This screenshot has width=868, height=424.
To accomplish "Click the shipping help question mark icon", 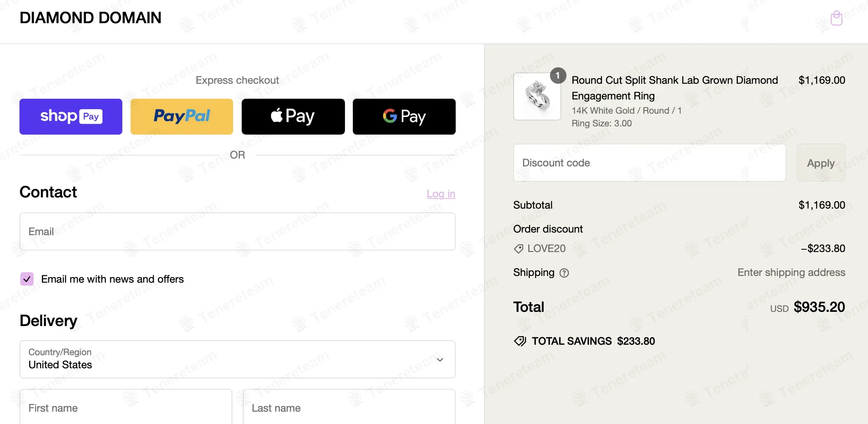I will click(564, 273).
